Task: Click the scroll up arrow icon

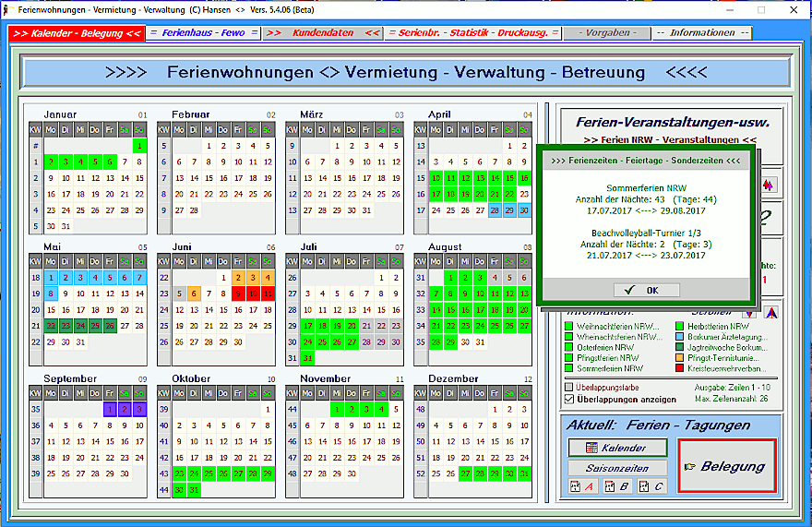Action: pos(771,313)
